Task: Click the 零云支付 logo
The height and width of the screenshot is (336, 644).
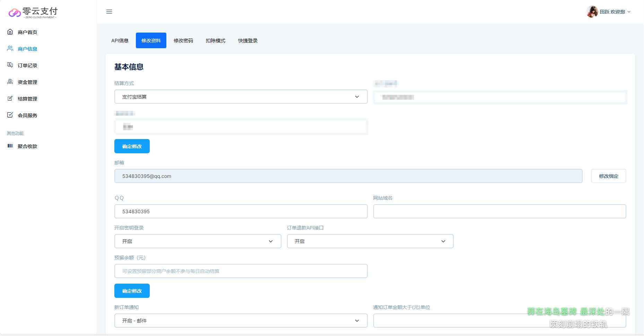Action: click(33, 12)
